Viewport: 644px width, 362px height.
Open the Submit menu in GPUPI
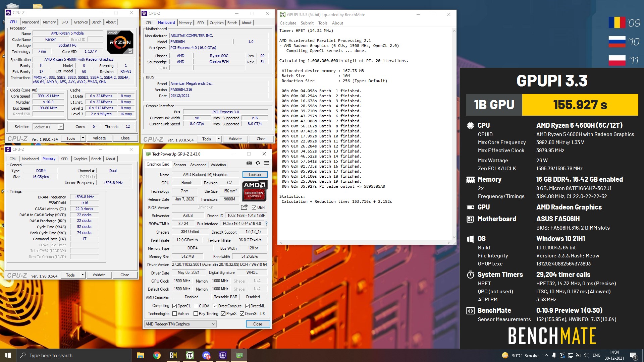point(307,23)
